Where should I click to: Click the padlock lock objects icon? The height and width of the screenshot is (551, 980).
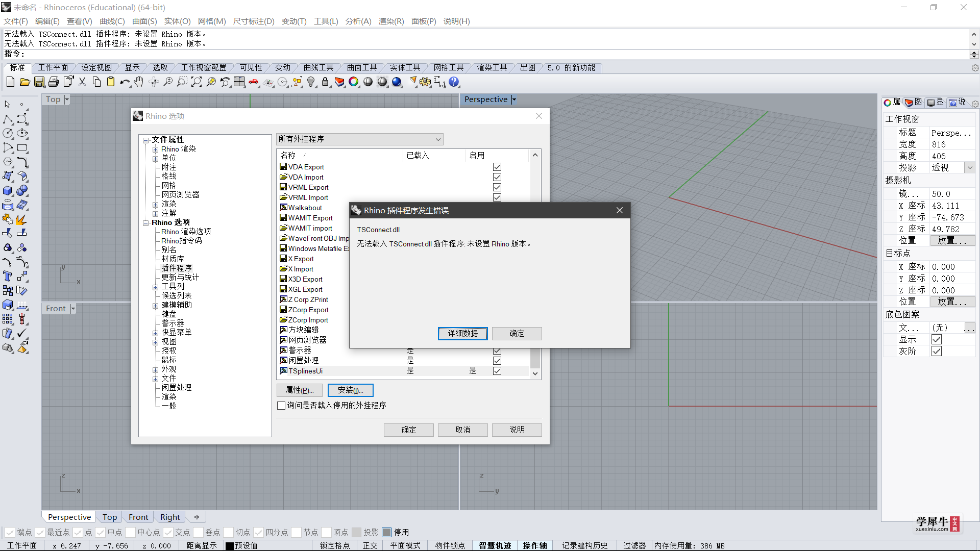[325, 82]
